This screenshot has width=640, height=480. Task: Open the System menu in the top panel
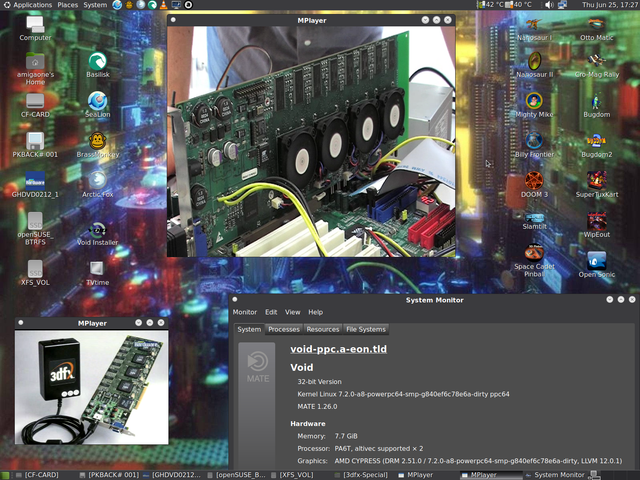[x=95, y=5]
